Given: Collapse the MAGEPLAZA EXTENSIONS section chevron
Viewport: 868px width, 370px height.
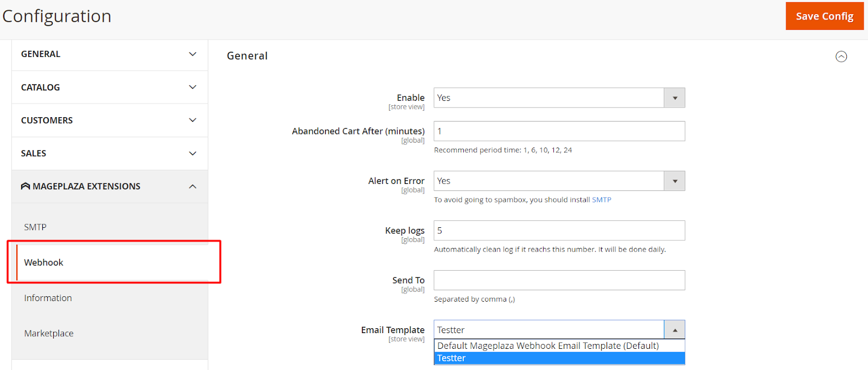Looking at the screenshot, I should click(x=193, y=187).
